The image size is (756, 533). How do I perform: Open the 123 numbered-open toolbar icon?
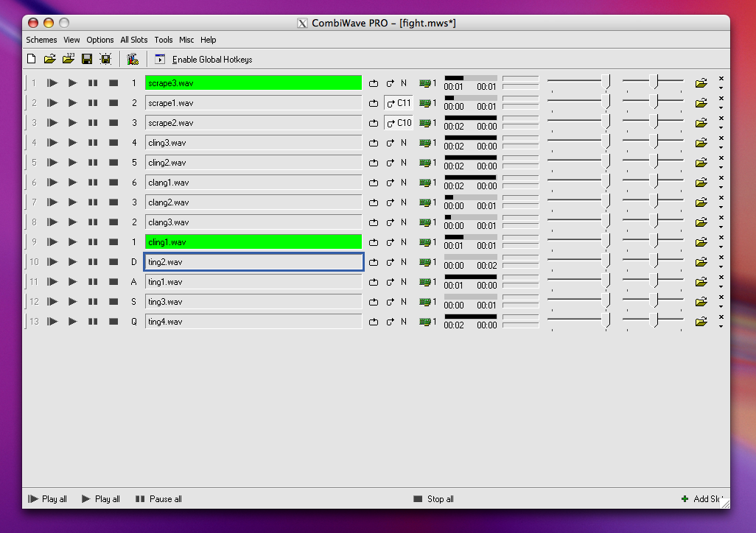click(68, 58)
